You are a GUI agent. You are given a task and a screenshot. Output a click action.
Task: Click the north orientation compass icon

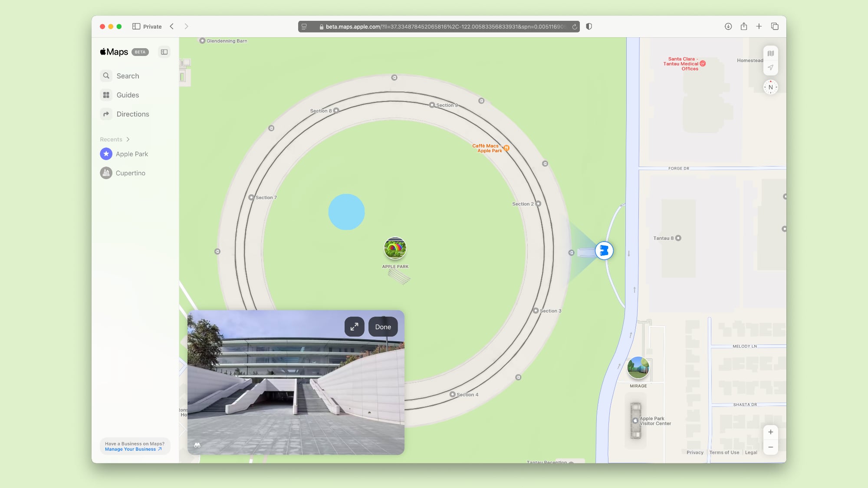[x=771, y=87]
